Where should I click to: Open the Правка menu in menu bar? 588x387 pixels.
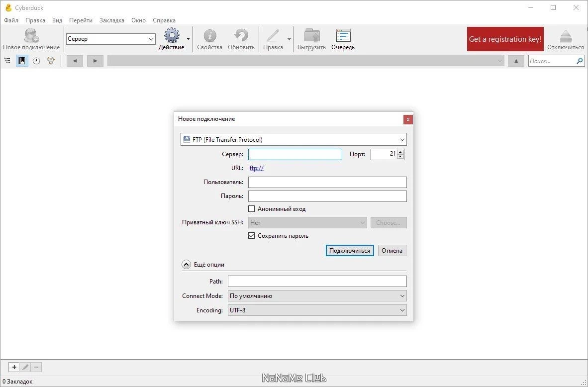(35, 20)
